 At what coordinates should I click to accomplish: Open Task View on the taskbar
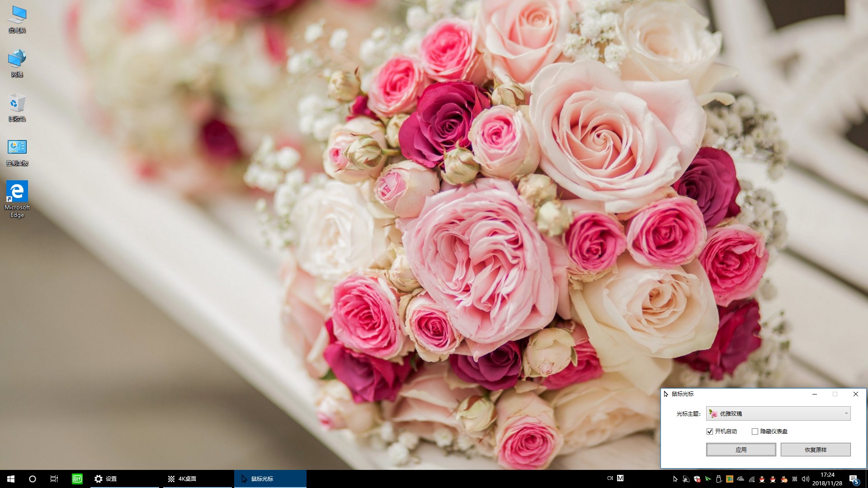pos(54,479)
